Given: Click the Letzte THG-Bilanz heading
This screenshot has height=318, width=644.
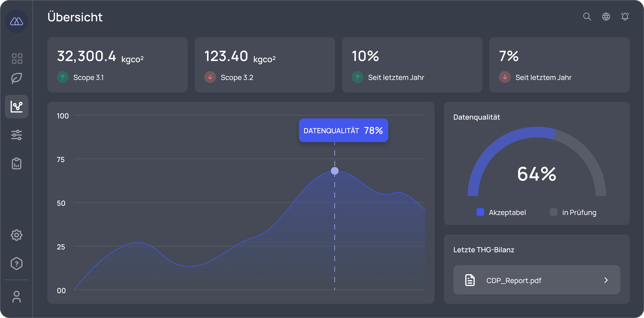Looking at the screenshot, I should (484, 250).
